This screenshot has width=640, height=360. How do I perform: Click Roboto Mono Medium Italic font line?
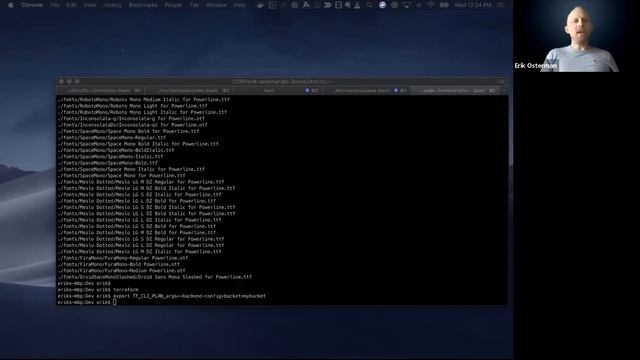pos(143,99)
